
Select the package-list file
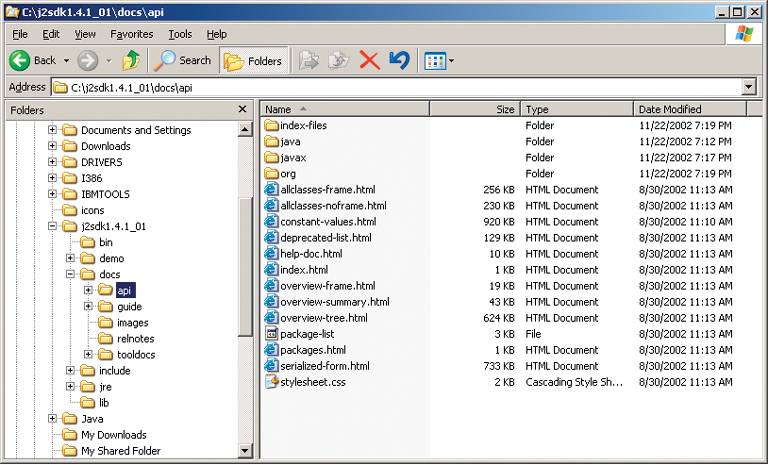pyautogui.click(x=307, y=334)
